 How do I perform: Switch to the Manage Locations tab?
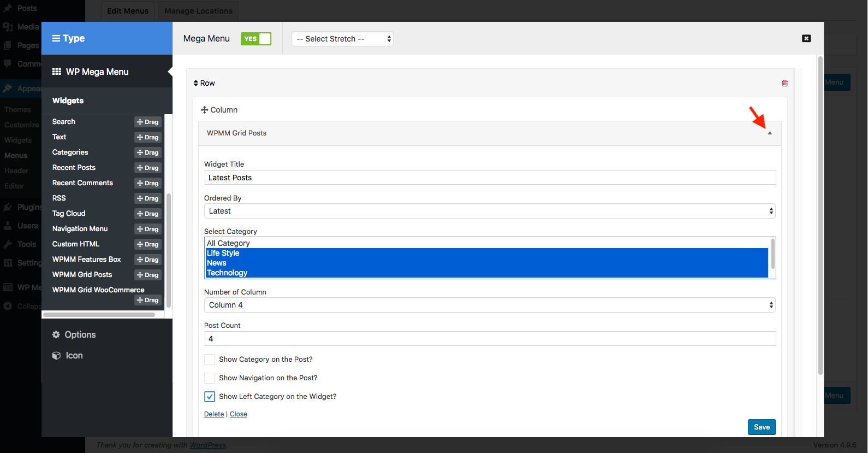[x=198, y=11]
